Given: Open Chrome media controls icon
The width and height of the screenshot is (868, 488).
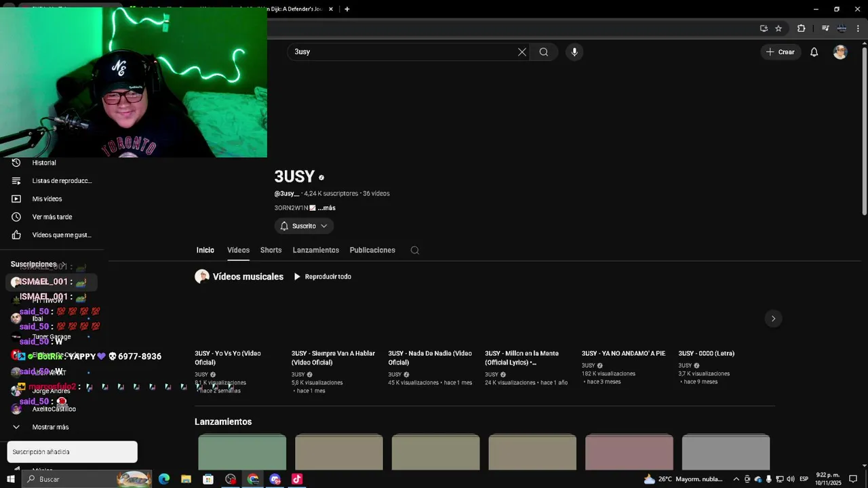Looking at the screenshot, I should point(825,28).
